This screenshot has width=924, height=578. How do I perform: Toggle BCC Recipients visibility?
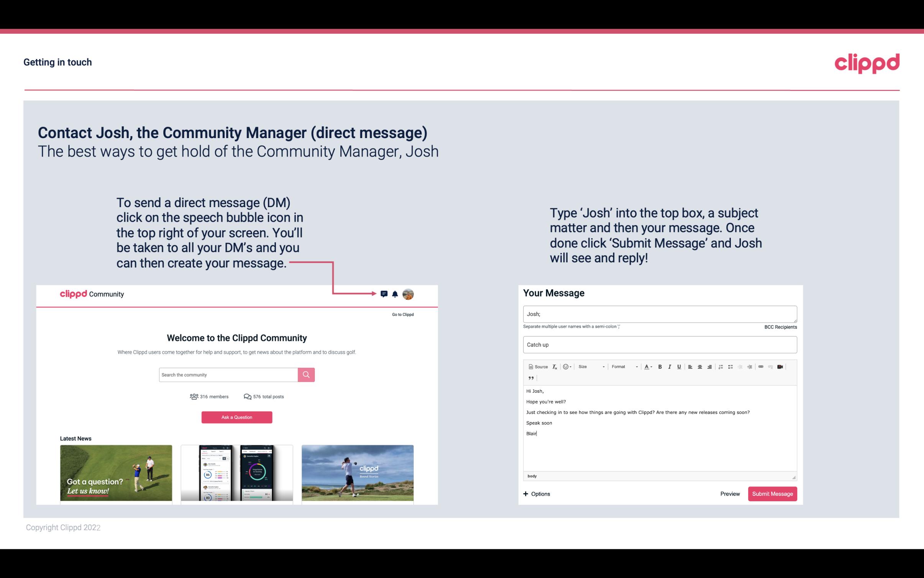coord(780,327)
